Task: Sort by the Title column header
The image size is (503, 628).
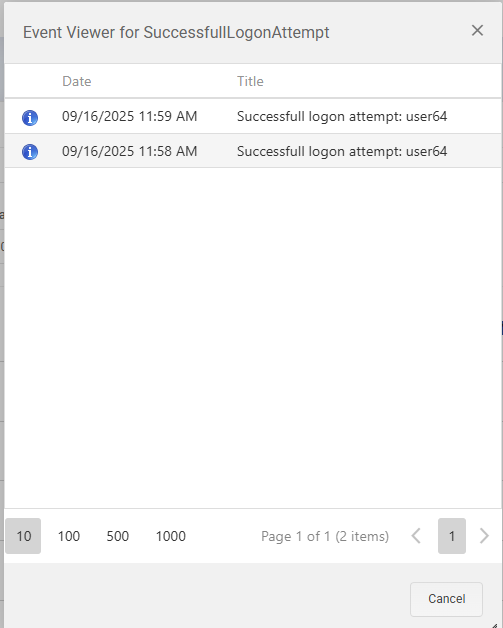Action: [x=250, y=81]
